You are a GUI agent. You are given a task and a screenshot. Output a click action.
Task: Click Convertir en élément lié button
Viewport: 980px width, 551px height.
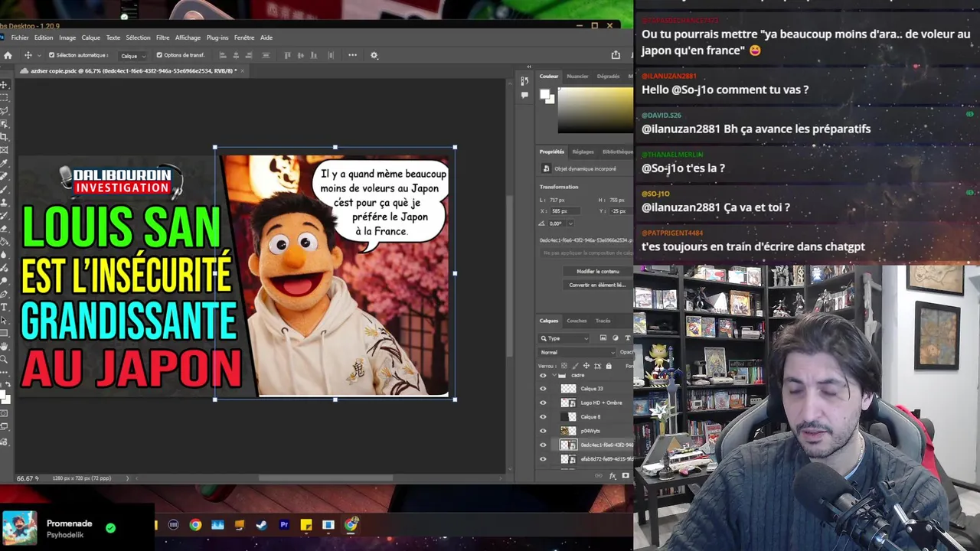pyautogui.click(x=597, y=285)
